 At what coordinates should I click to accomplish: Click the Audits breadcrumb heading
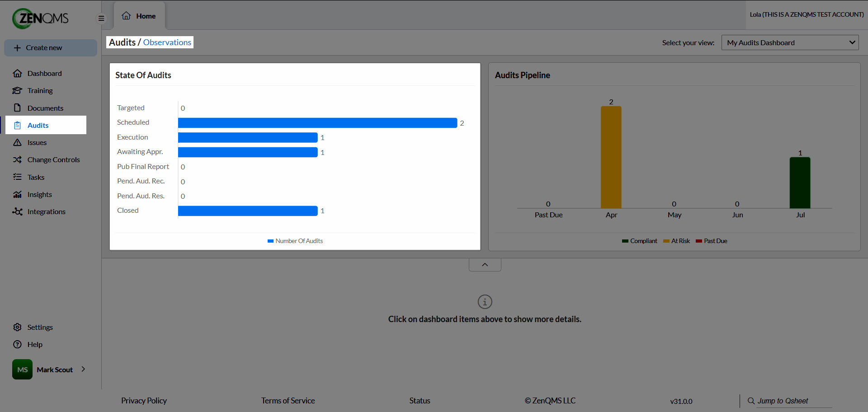tap(122, 42)
